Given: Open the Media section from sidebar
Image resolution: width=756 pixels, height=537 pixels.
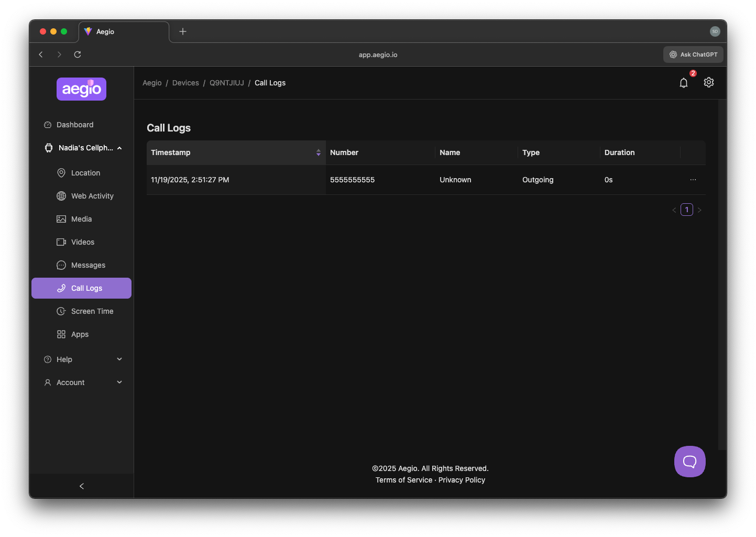Looking at the screenshot, I should [x=81, y=218].
